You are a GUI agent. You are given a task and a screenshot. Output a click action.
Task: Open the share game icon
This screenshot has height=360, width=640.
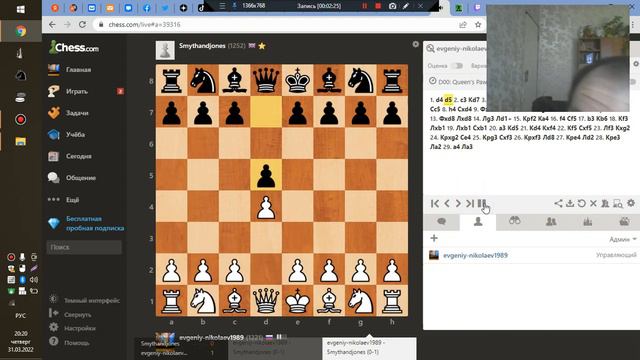click(x=558, y=203)
